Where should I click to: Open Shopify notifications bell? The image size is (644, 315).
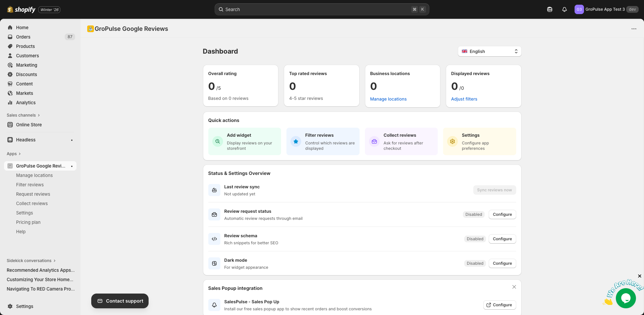click(x=564, y=9)
